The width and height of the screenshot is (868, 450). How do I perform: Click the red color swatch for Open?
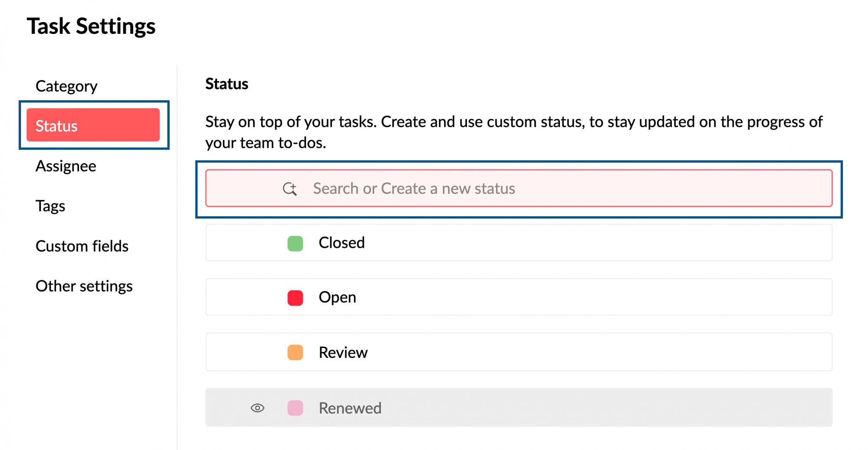tap(295, 298)
